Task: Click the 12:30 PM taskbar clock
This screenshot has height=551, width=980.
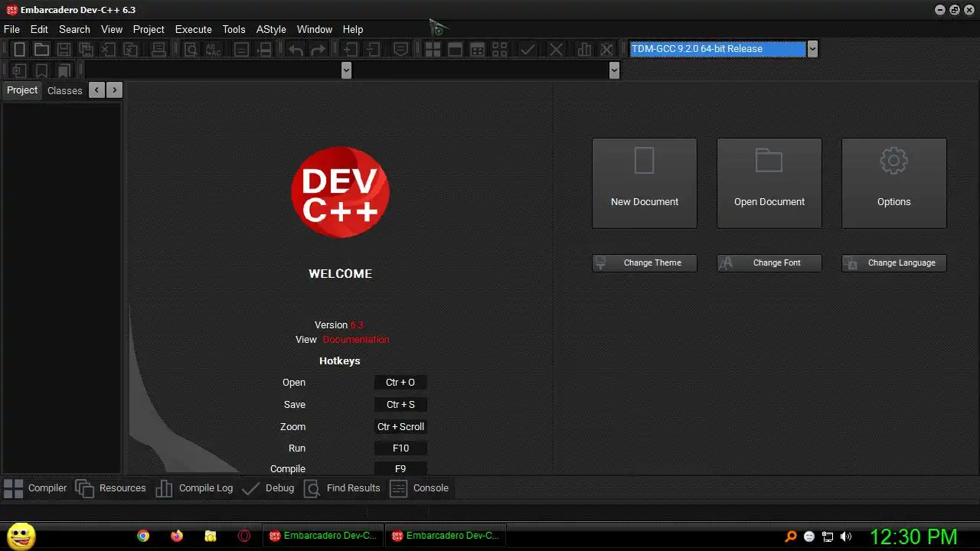Action: [x=913, y=536]
